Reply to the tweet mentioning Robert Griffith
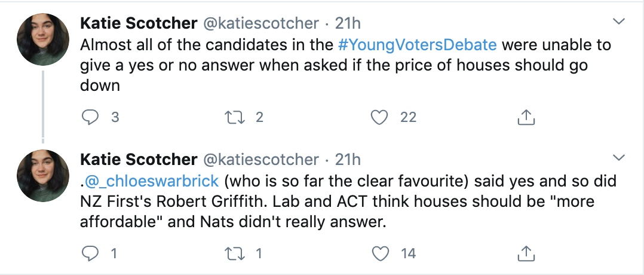644x275 pixels. [90, 253]
